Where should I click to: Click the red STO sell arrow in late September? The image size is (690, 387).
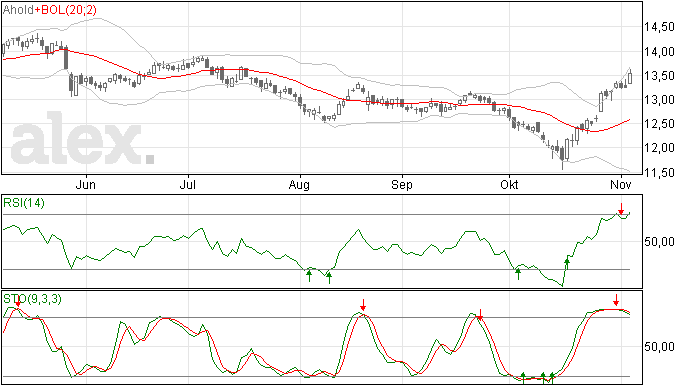(480, 314)
